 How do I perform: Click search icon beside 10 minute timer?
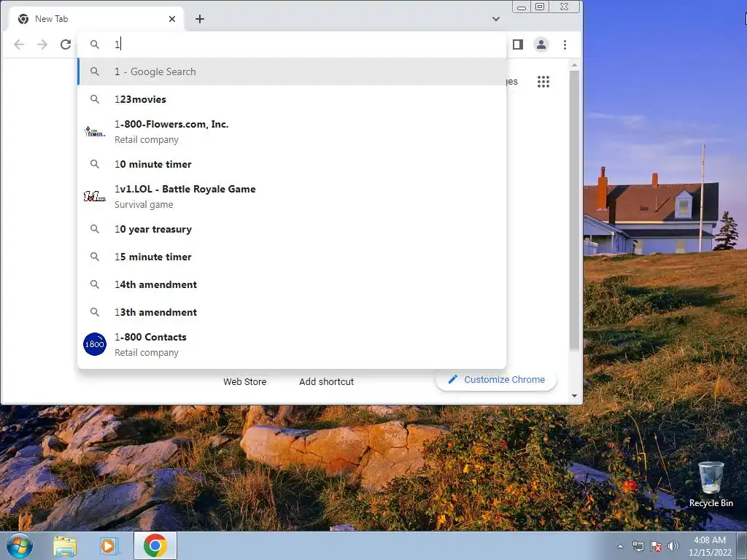pos(95,164)
